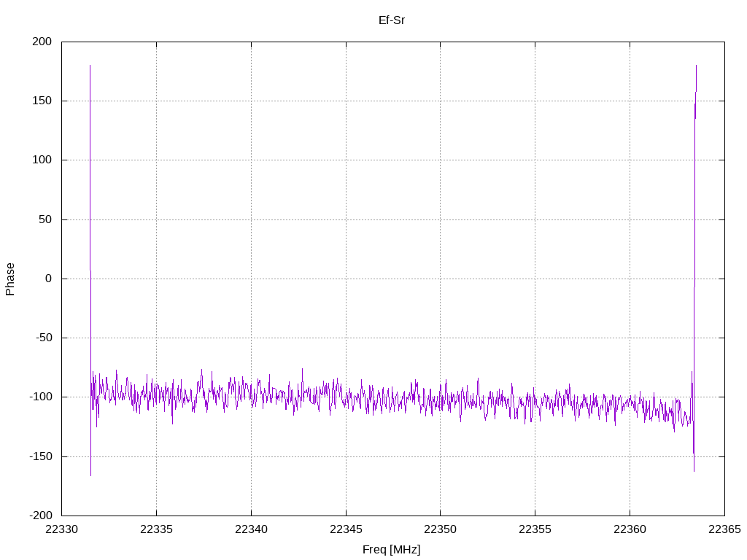
Task: Click the 'Freq [MHz]' x-axis label
Action: coord(392,550)
